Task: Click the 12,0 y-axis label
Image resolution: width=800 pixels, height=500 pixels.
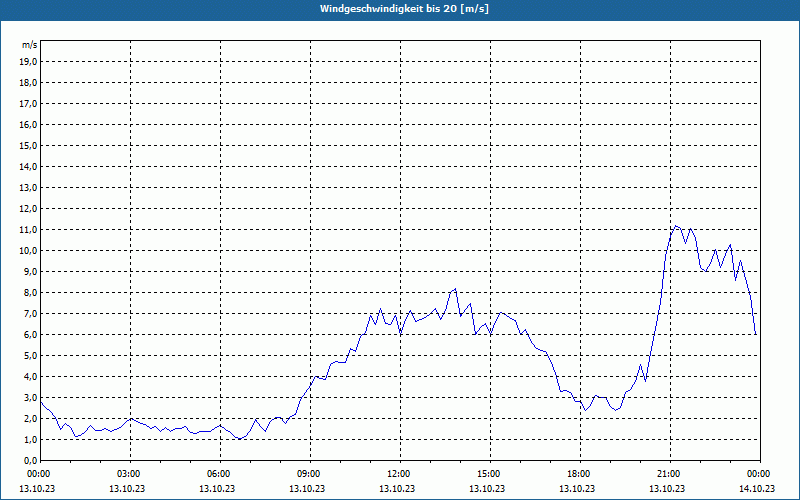Action: tap(28, 209)
